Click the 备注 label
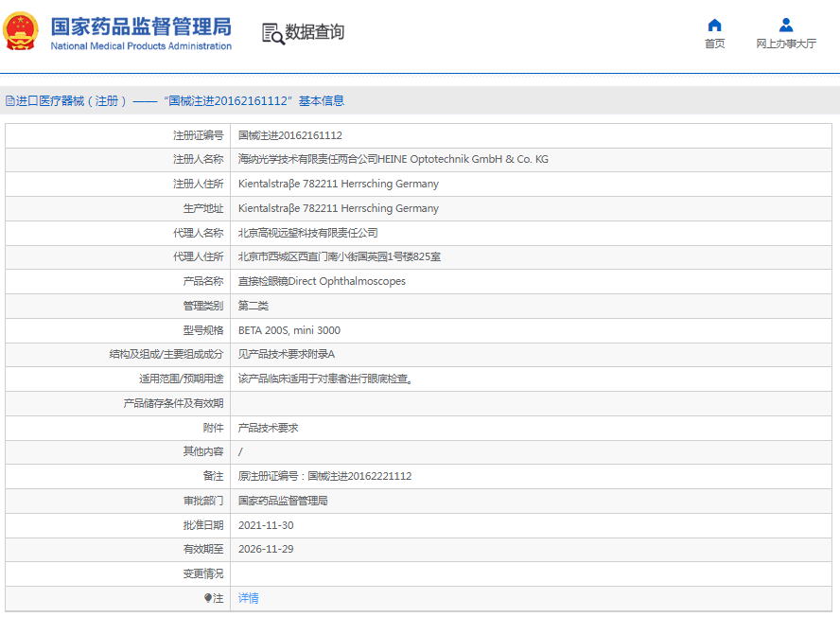Screen dimensions: 840x617 [213, 477]
